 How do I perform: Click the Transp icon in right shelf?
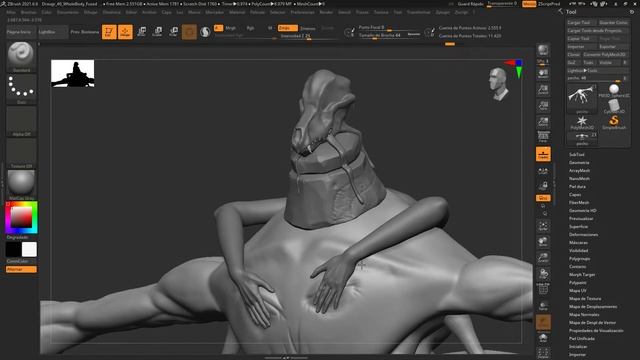click(543, 306)
